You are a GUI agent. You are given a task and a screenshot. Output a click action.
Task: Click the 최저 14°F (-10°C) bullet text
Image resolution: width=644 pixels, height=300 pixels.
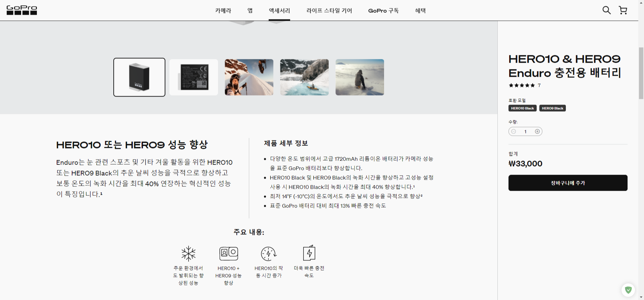pyautogui.click(x=346, y=196)
